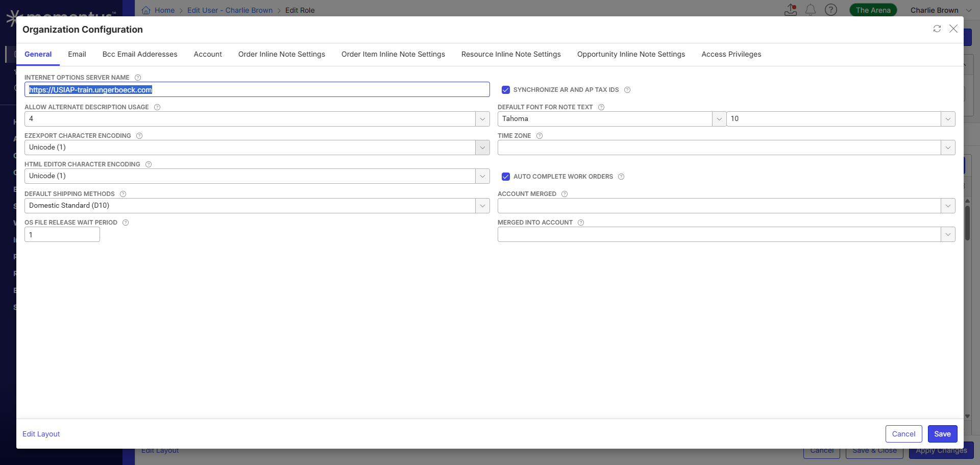Open help for HTML Editor Character Encoding

149,164
